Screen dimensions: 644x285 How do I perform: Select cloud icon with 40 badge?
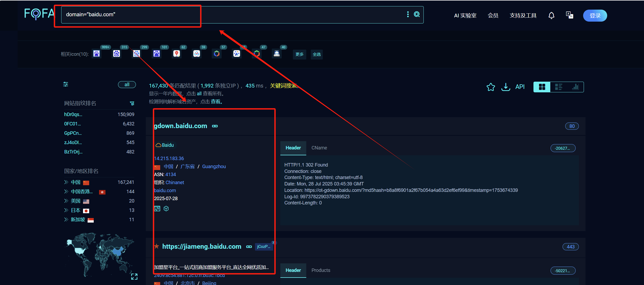click(x=277, y=54)
